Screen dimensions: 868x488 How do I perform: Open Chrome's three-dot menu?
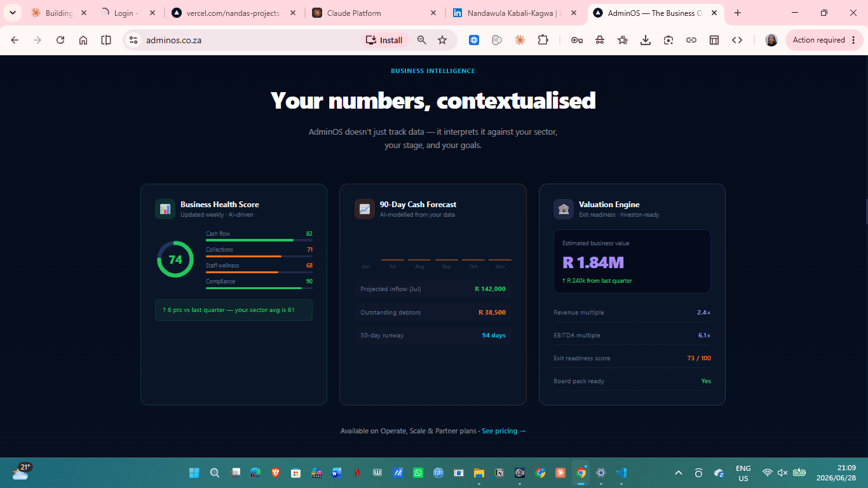click(853, 40)
